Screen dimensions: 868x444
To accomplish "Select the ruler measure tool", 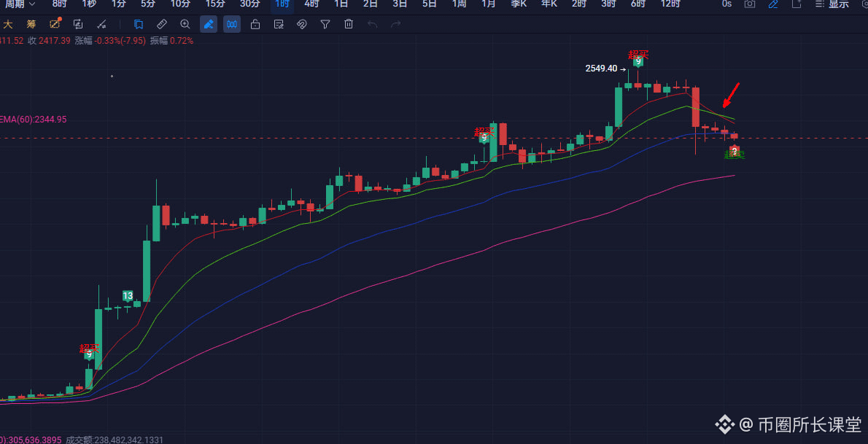I will 162,24.
